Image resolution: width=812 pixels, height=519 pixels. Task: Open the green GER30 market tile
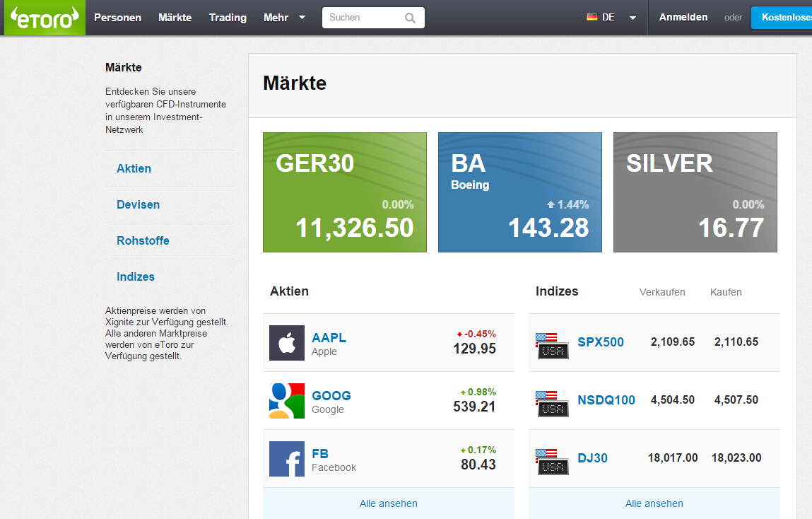point(345,192)
